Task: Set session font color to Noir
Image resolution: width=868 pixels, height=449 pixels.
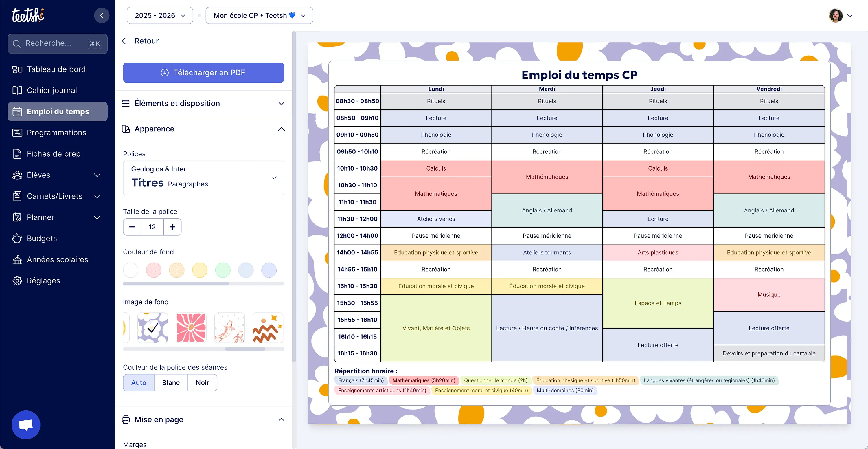Action: tap(202, 383)
